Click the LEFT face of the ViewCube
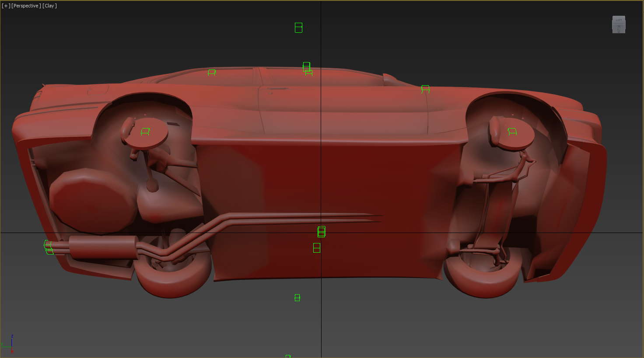Image resolution: width=644 pixels, height=358 pixels. 619,20
